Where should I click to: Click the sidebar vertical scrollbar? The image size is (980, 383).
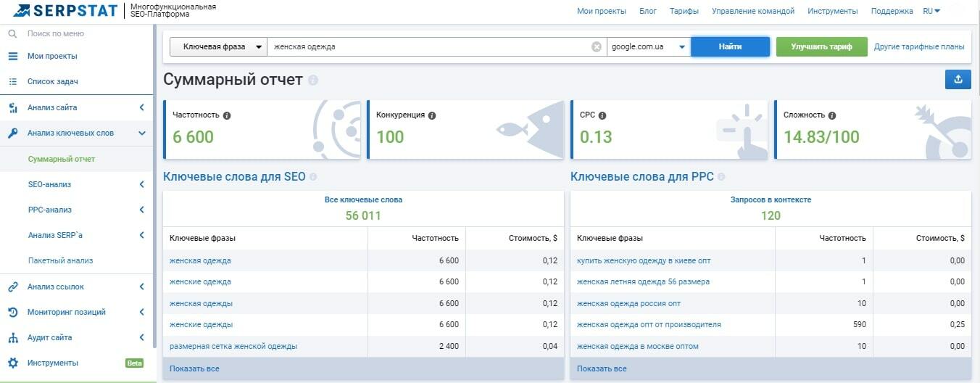click(x=155, y=185)
